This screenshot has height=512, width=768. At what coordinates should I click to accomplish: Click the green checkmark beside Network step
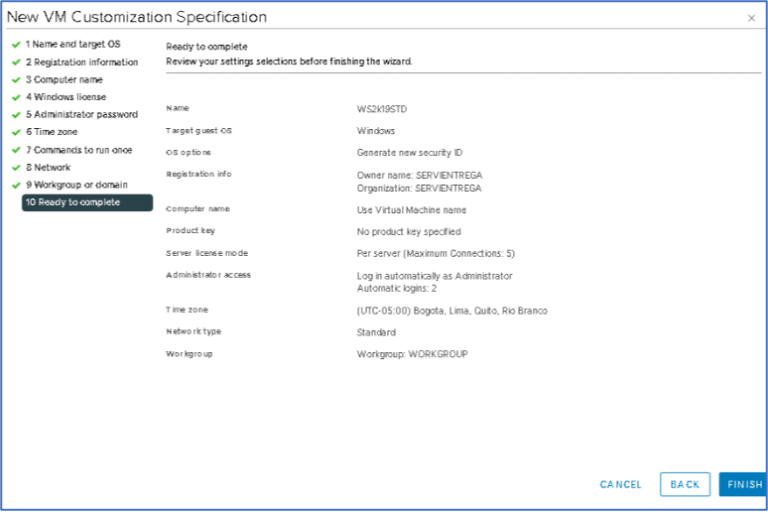pyautogui.click(x=16, y=168)
